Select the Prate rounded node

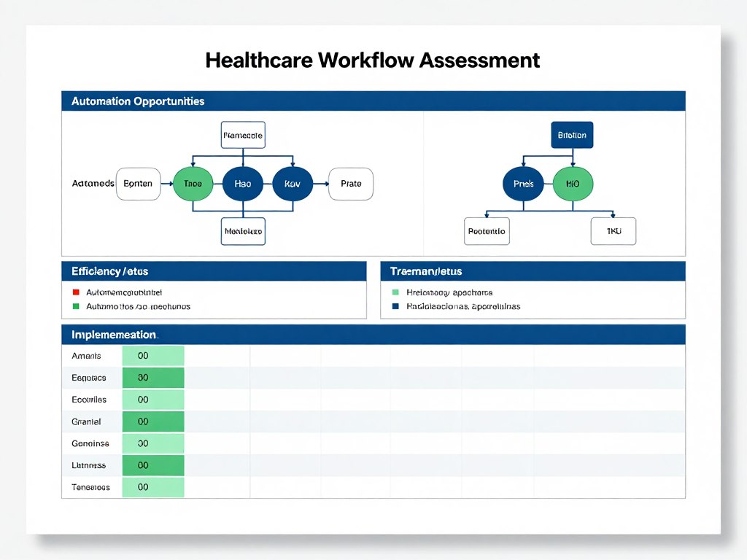coord(351,184)
